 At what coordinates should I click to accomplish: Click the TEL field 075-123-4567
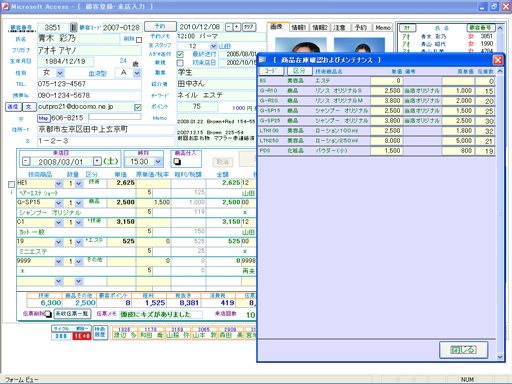89,84
